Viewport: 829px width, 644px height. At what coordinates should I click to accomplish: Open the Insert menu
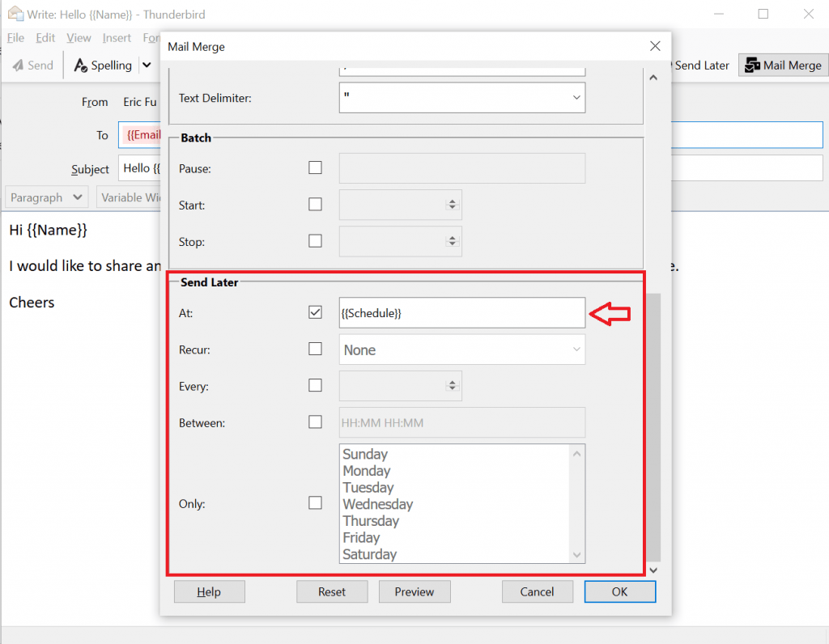tap(117, 38)
